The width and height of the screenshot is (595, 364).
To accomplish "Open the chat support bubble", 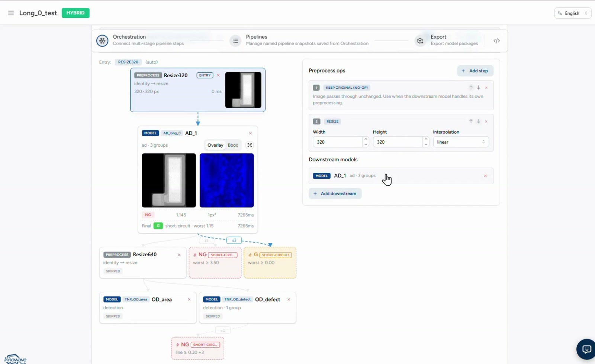I will point(586,349).
